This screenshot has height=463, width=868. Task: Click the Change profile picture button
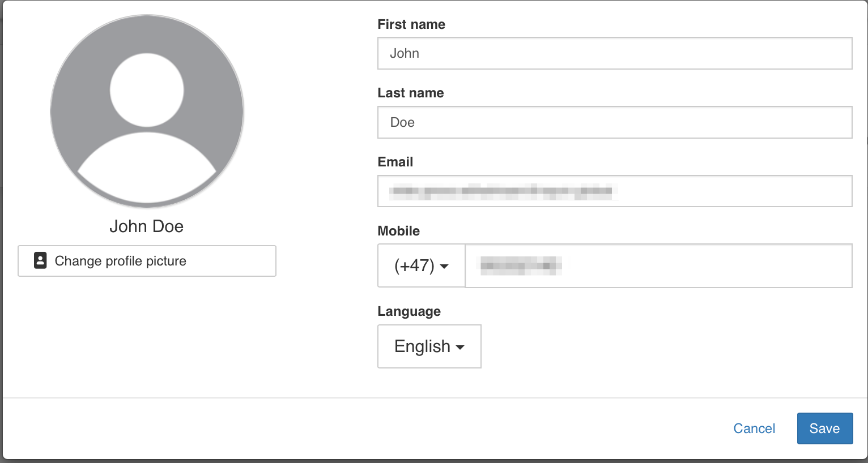tap(147, 261)
